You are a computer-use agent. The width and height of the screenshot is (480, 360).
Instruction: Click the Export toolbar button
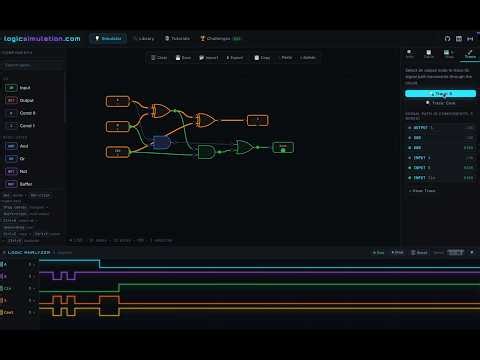235,58
